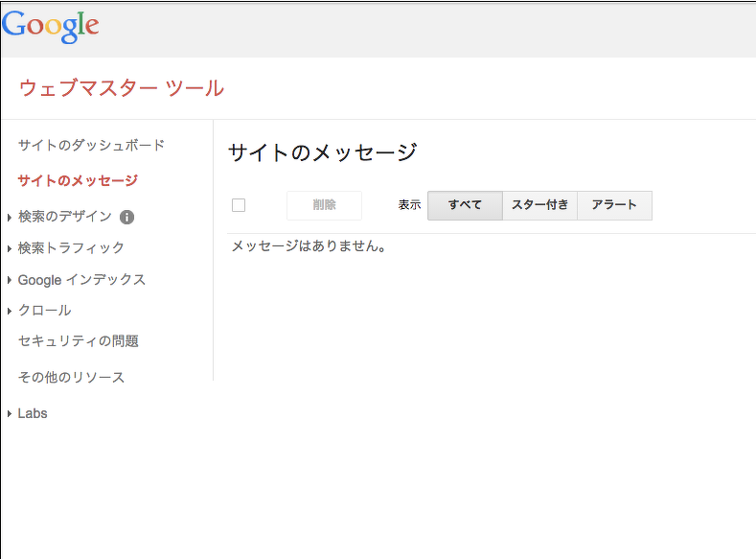Open the 検索トラフィック menu label
Viewport: 756px width, 559px height.
click(71, 248)
